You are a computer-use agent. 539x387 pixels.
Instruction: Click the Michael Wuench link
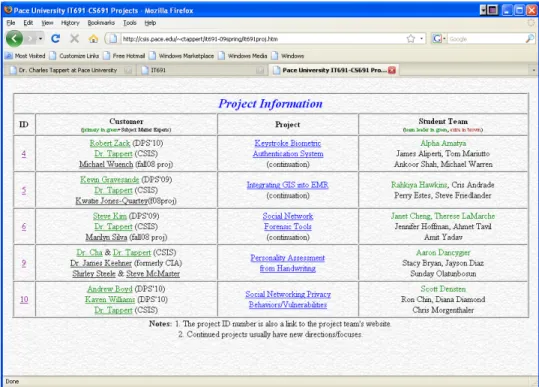106,164
